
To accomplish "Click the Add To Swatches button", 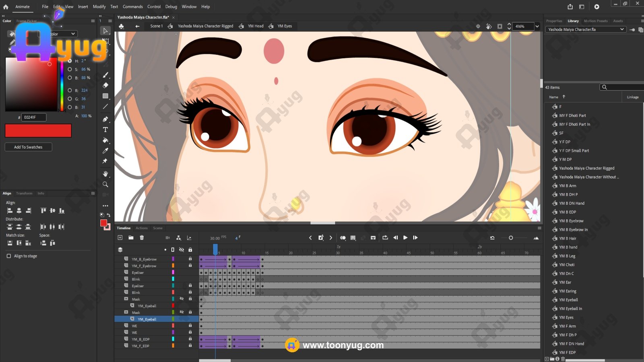I will [28, 147].
